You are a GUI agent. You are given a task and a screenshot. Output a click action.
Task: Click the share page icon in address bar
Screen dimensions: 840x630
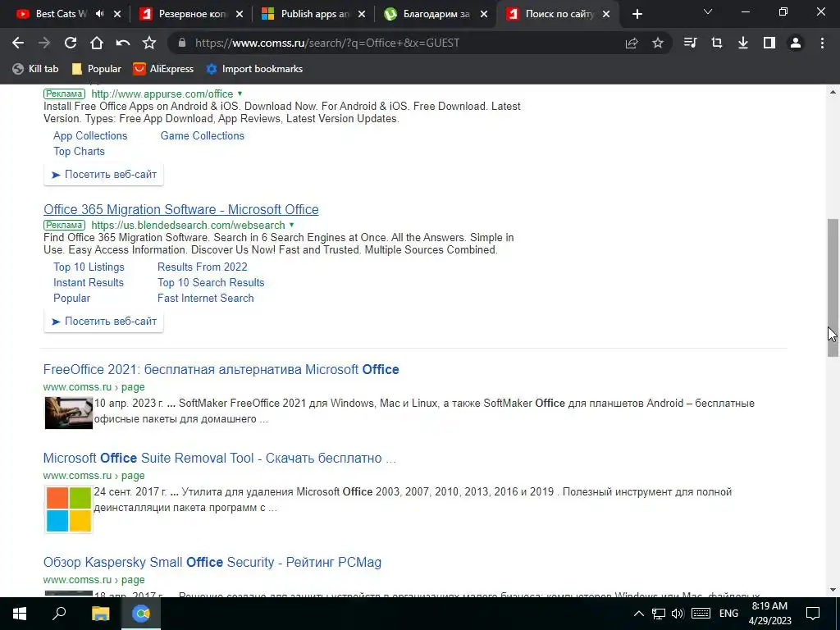[x=632, y=43]
